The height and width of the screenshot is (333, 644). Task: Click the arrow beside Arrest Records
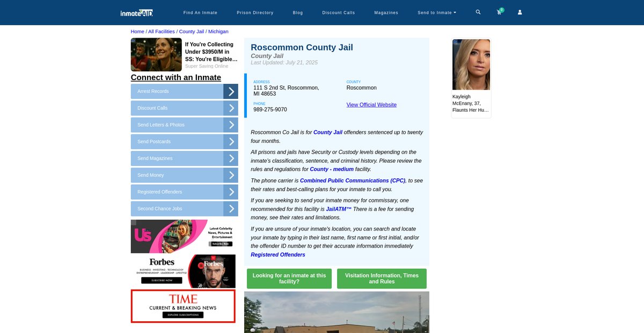(231, 91)
